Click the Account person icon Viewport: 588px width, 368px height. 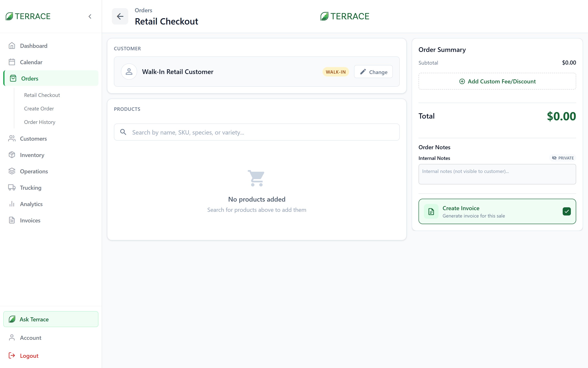[12, 338]
